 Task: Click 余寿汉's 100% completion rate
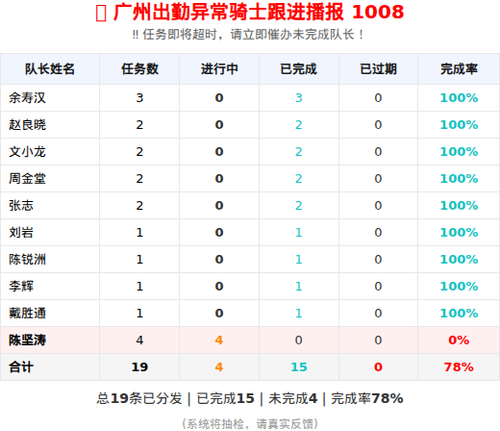click(459, 98)
